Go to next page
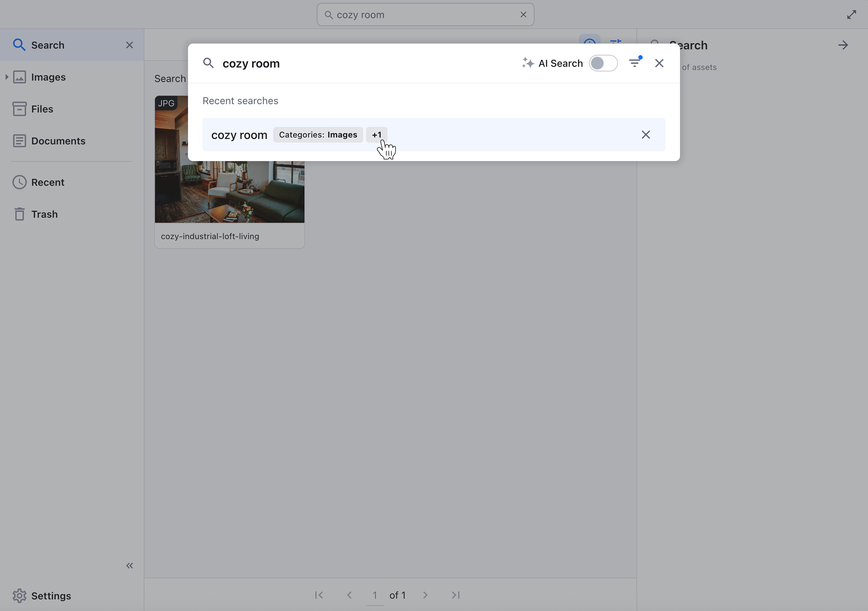 (425, 595)
